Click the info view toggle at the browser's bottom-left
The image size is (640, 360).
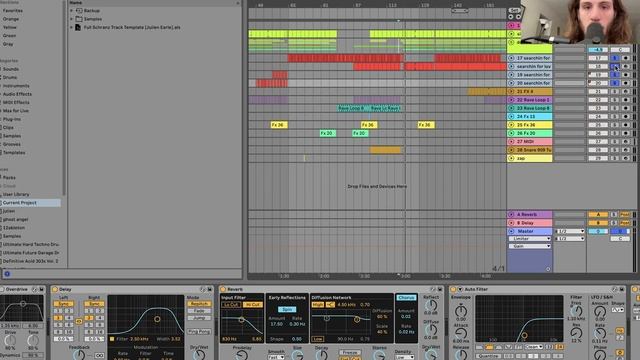(x=7, y=274)
